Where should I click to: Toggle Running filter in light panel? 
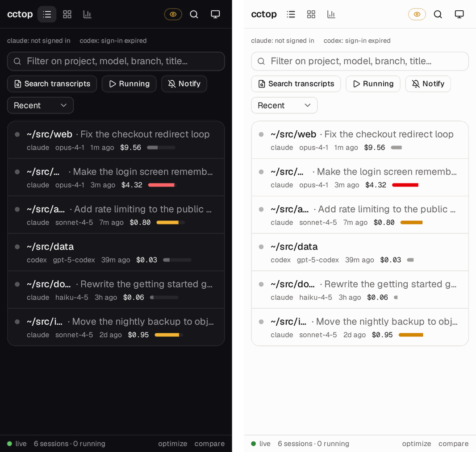pos(373,84)
